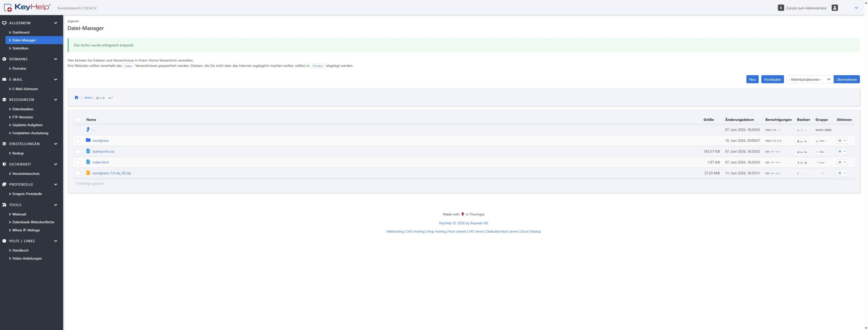Open FTP-Benutzer in the sidebar
Viewport: 868px width, 330px height.
23,117
